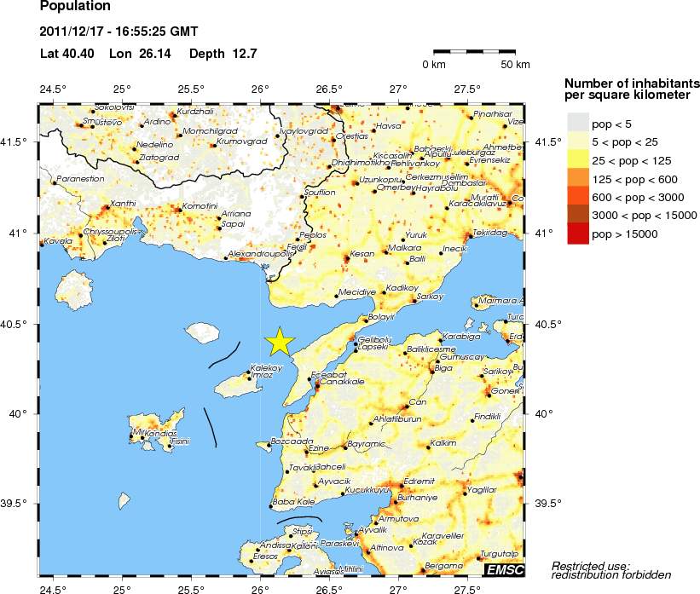Click the Komotini city marker

(176, 210)
